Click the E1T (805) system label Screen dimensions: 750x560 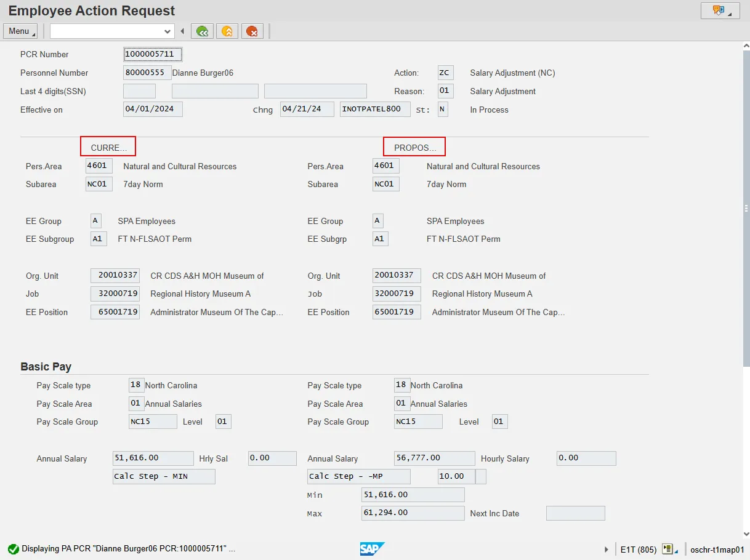click(x=638, y=549)
